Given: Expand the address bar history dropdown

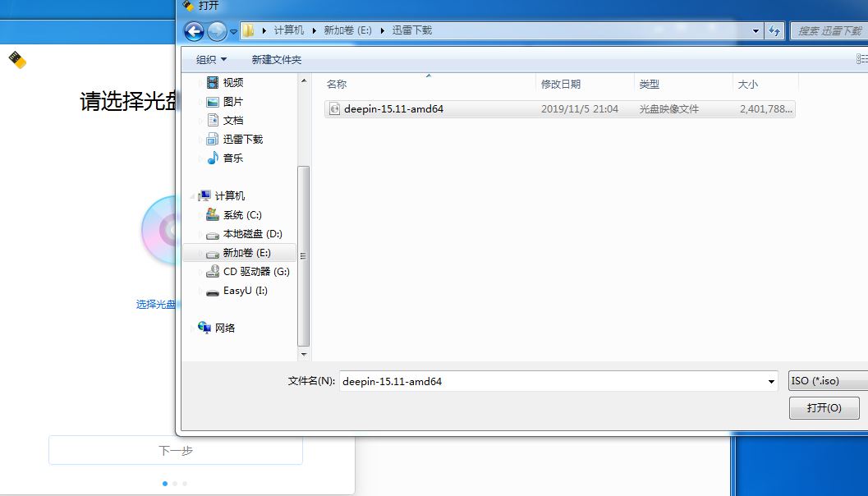Looking at the screenshot, I should (755, 31).
